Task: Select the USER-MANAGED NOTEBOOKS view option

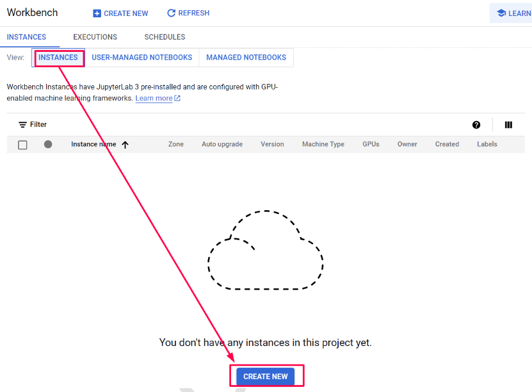Action: coord(141,57)
